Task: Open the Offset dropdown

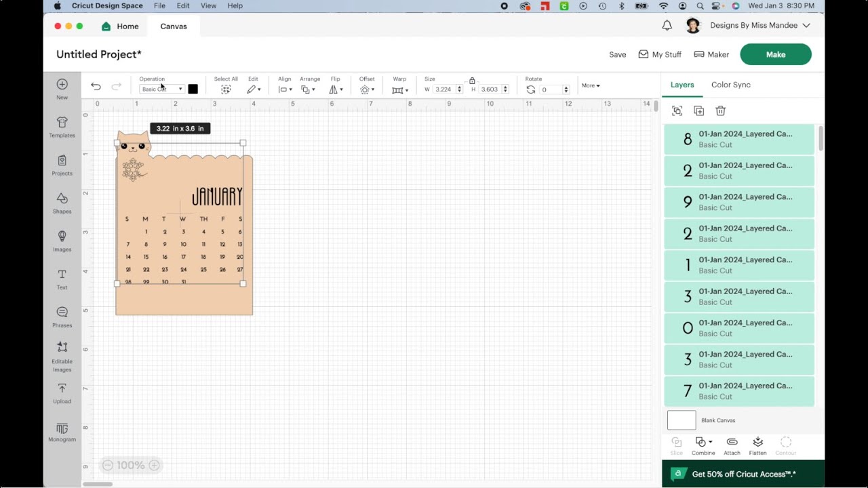Action: pos(367,89)
